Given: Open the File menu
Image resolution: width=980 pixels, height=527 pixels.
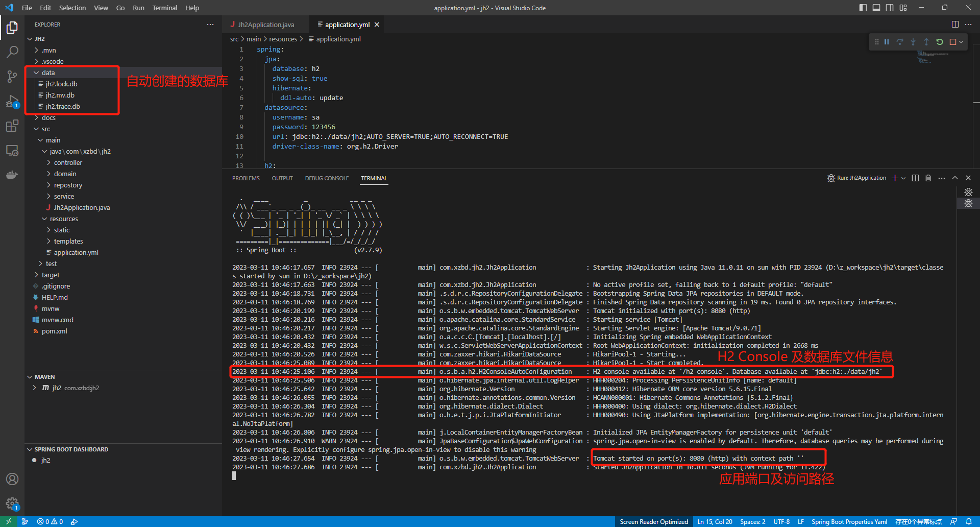Looking at the screenshot, I should (x=27, y=8).
